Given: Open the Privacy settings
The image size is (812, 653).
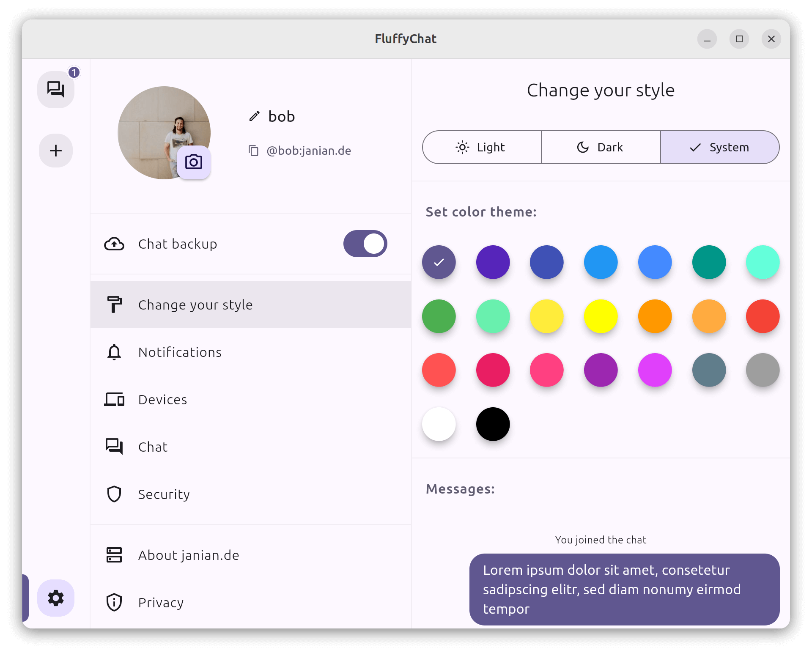Looking at the screenshot, I should click(160, 602).
